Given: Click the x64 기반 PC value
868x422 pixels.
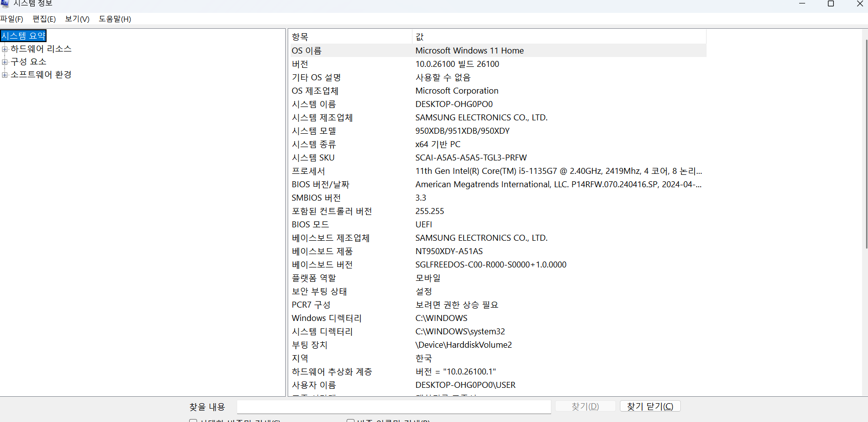Looking at the screenshot, I should [x=438, y=144].
